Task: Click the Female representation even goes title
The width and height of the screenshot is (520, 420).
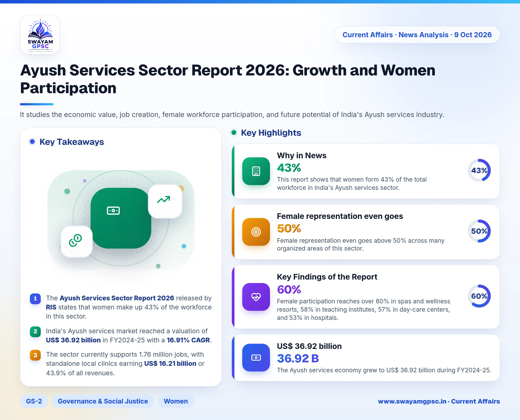Action: coord(340,216)
